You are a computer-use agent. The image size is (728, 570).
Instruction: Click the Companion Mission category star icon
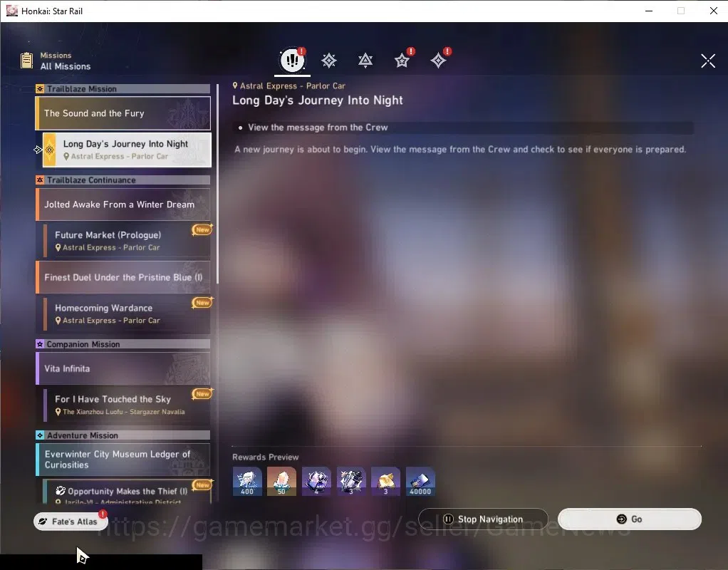tap(40, 344)
